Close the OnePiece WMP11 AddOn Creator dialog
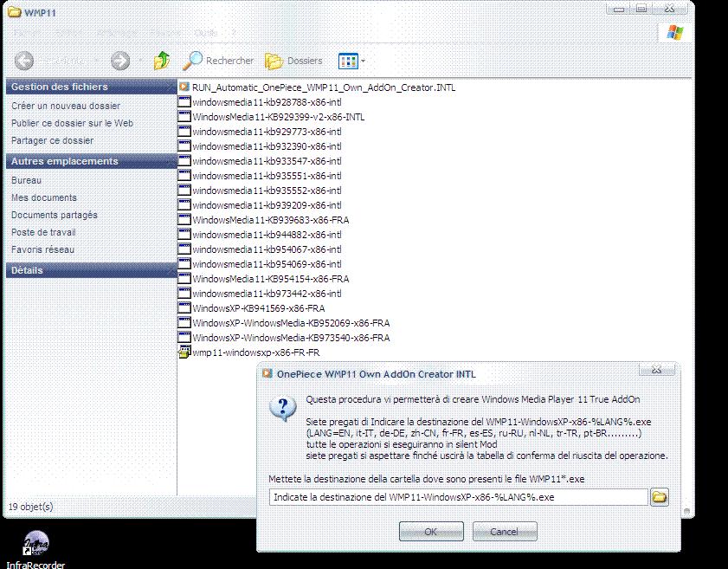Image resolution: width=728 pixels, height=569 pixels. click(656, 370)
